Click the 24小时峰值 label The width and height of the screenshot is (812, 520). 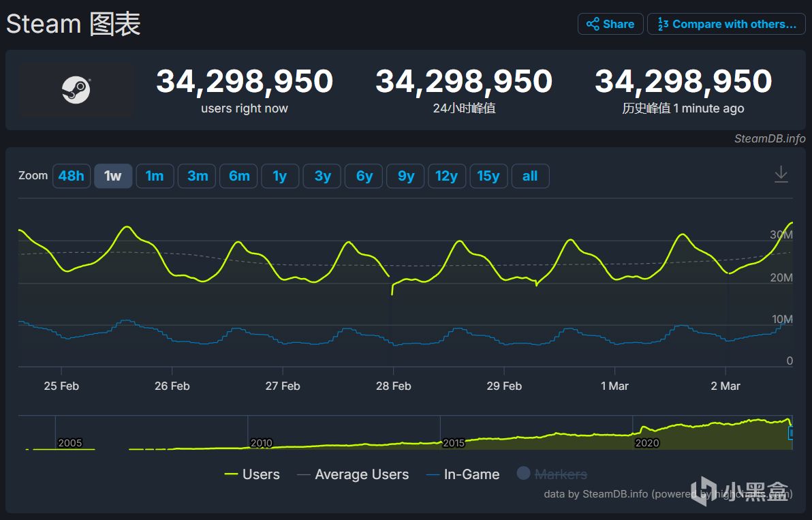tap(464, 108)
